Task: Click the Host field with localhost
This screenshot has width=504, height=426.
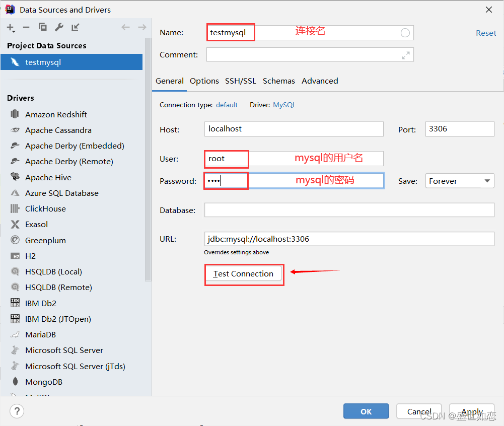Action: tap(294, 129)
